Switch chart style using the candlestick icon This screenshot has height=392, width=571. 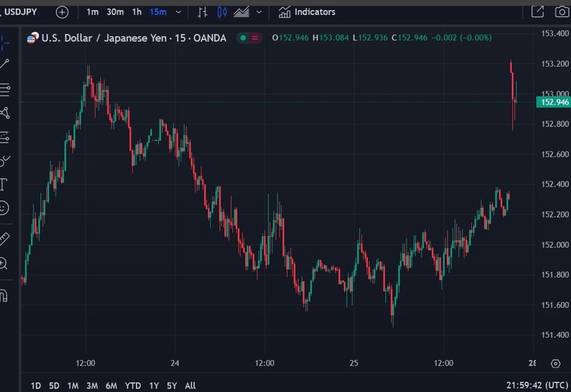coord(221,12)
